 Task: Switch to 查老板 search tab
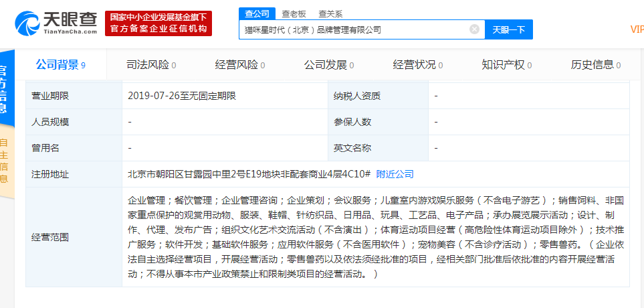(x=294, y=14)
